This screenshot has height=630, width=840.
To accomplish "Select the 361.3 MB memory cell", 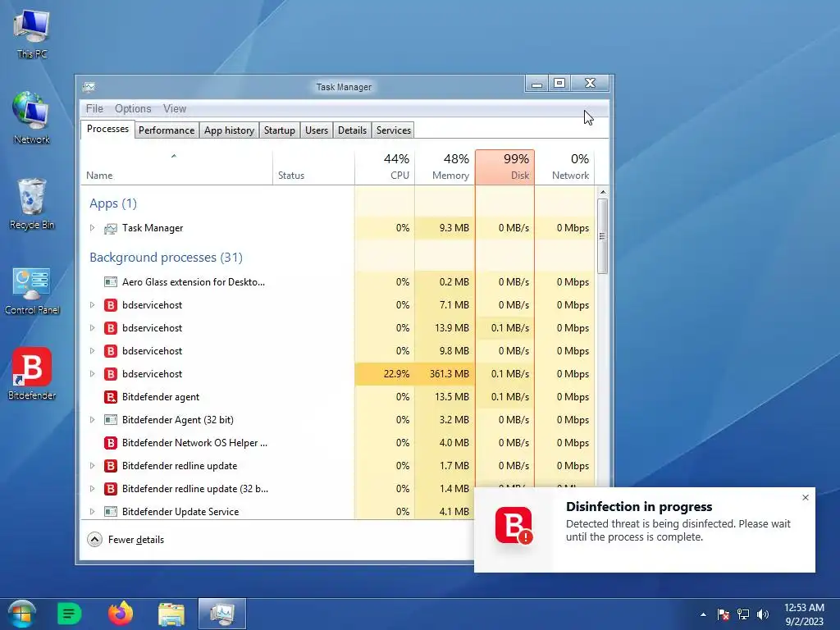I will [x=445, y=374].
